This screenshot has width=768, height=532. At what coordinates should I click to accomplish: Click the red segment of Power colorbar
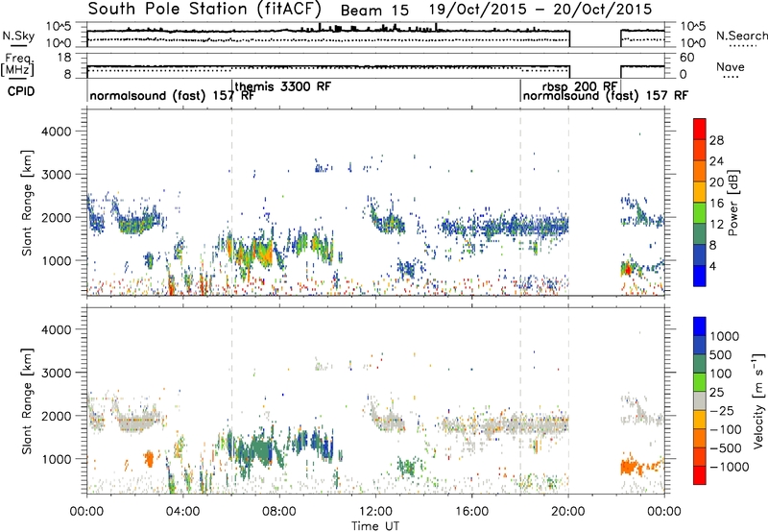[700, 129]
